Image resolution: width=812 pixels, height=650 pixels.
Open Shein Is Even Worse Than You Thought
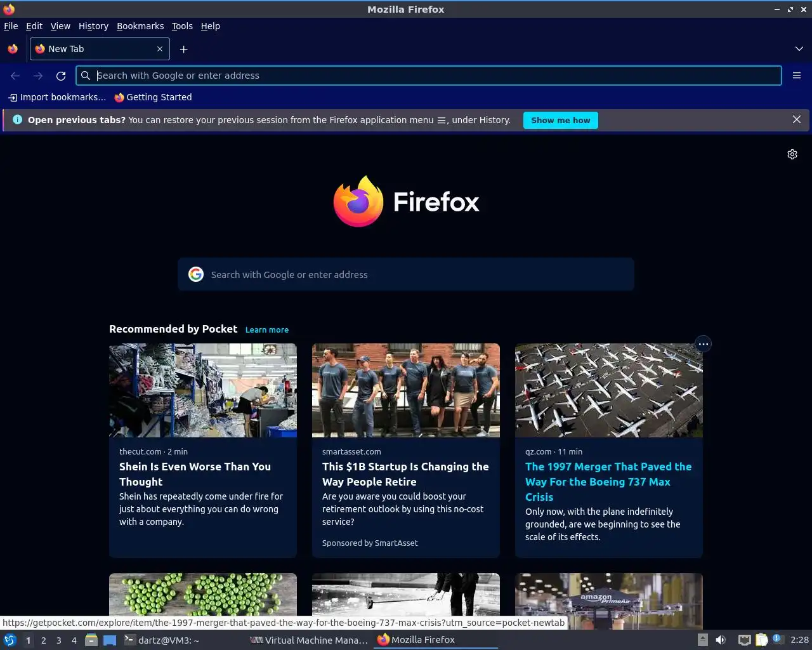pyautogui.click(x=195, y=474)
